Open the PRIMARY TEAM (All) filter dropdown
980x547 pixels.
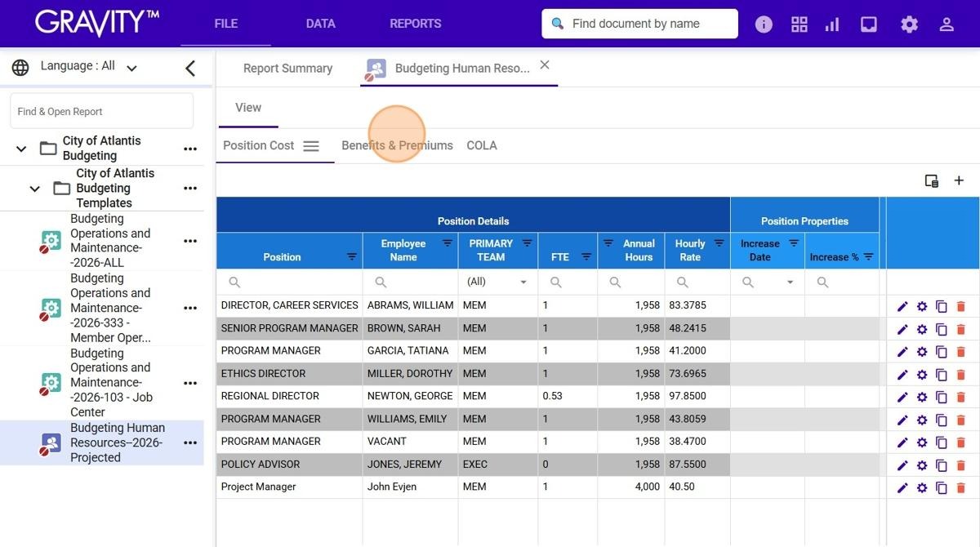click(497, 282)
